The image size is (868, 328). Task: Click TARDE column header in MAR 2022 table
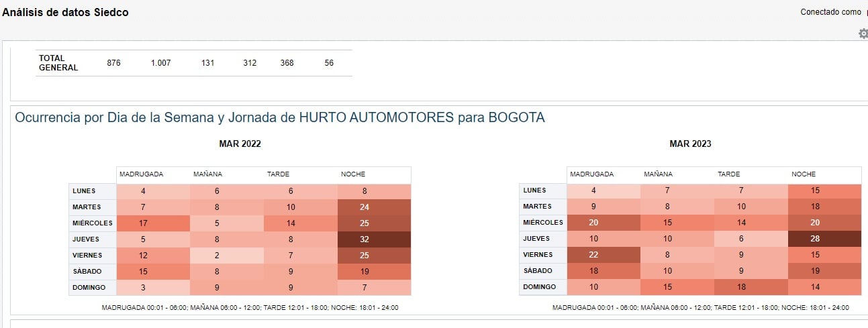[279, 174]
